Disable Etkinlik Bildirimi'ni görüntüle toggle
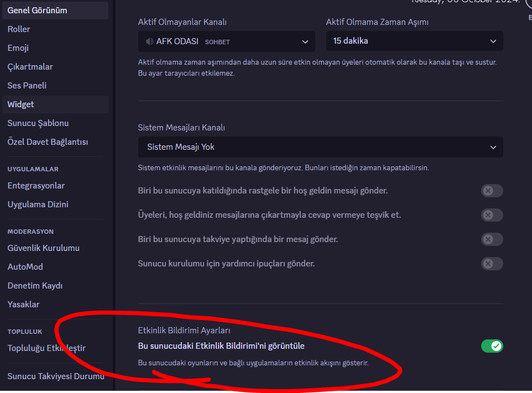Image resolution: width=532 pixels, height=393 pixels. [x=492, y=346]
